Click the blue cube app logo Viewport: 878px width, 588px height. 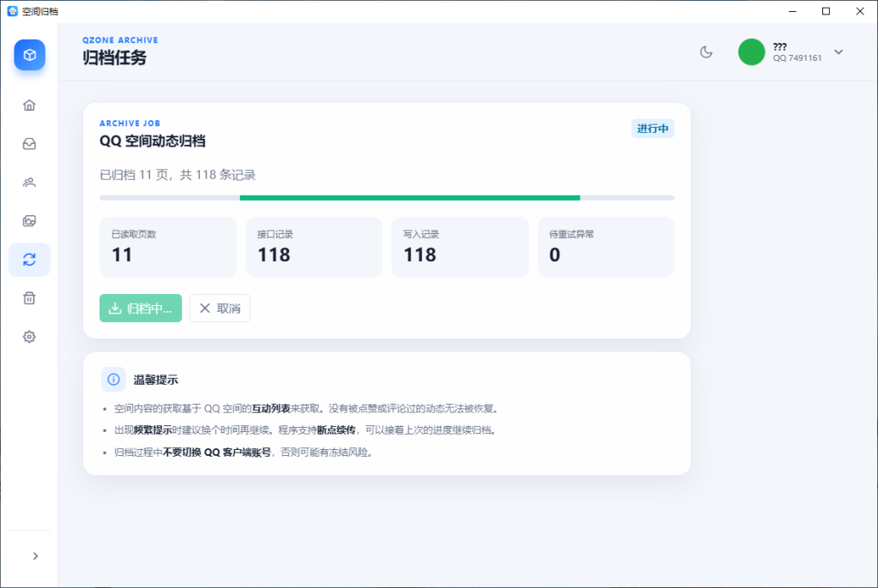[x=30, y=55]
